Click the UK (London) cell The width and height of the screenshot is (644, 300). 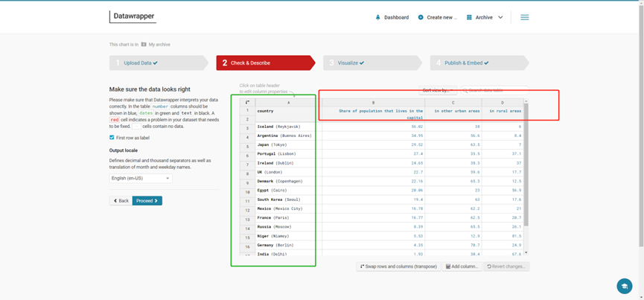pyautogui.click(x=288, y=173)
